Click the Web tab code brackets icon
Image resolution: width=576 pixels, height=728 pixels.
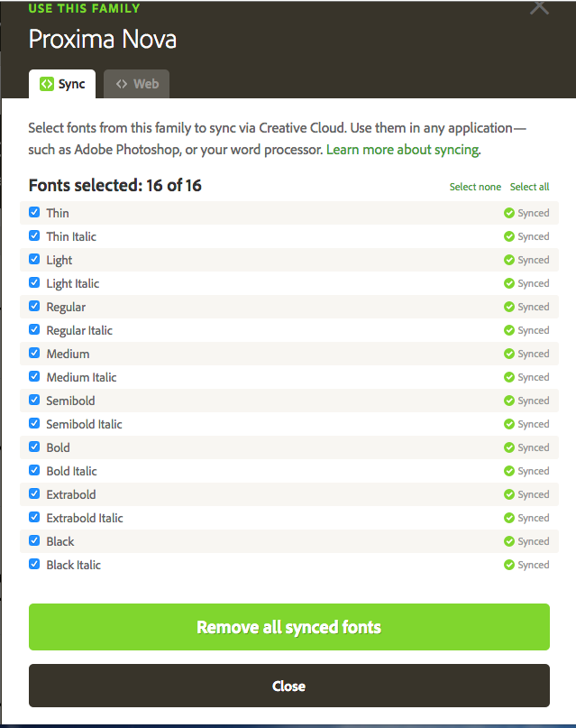pos(122,84)
